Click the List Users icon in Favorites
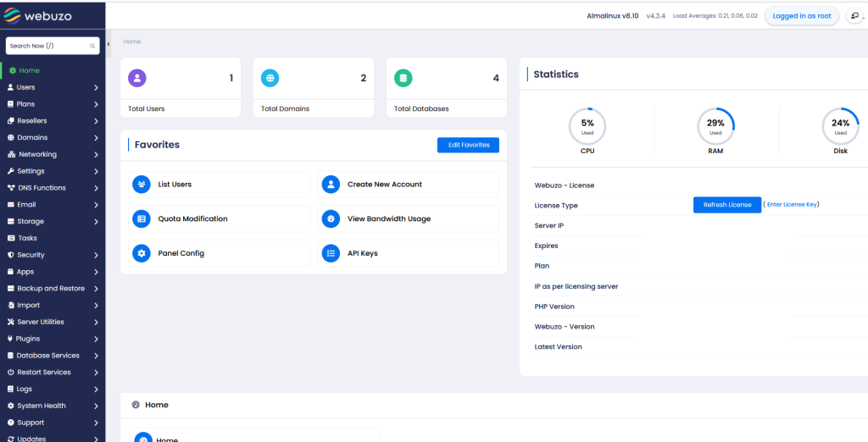Screen dimensions: 868x442 (x=142, y=185)
